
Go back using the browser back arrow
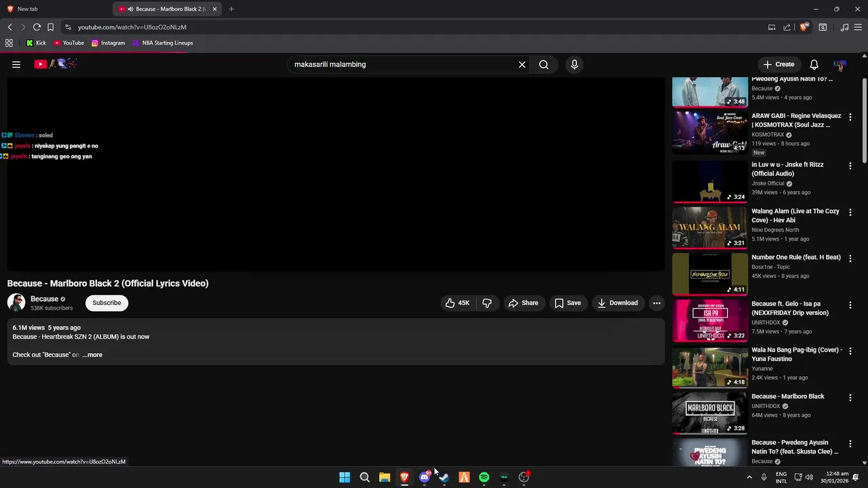pos(9,27)
